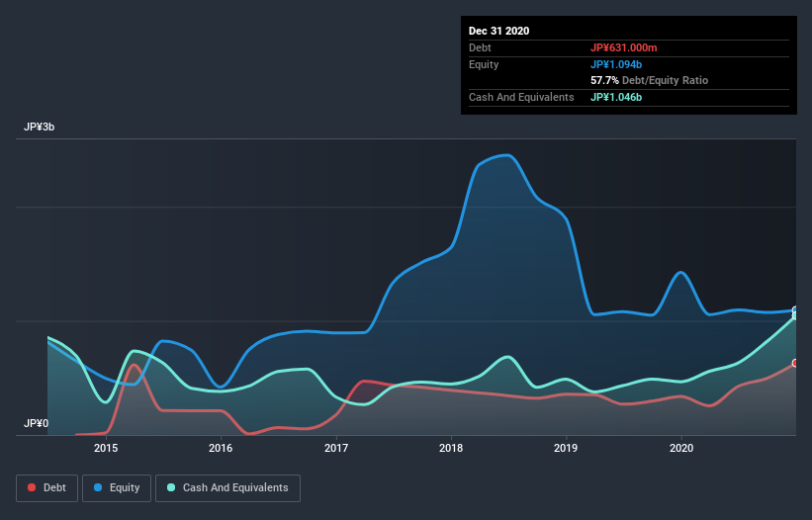Click the Debt line peak in early 2015

point(135,366)
